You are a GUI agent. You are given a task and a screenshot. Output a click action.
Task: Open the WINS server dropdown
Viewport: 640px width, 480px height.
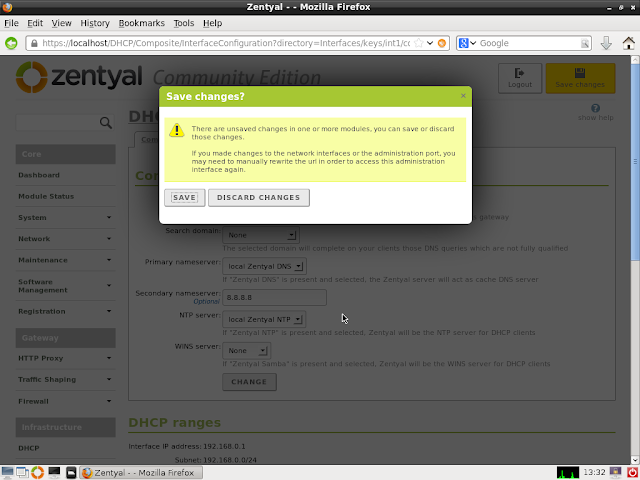pos(247,351)
